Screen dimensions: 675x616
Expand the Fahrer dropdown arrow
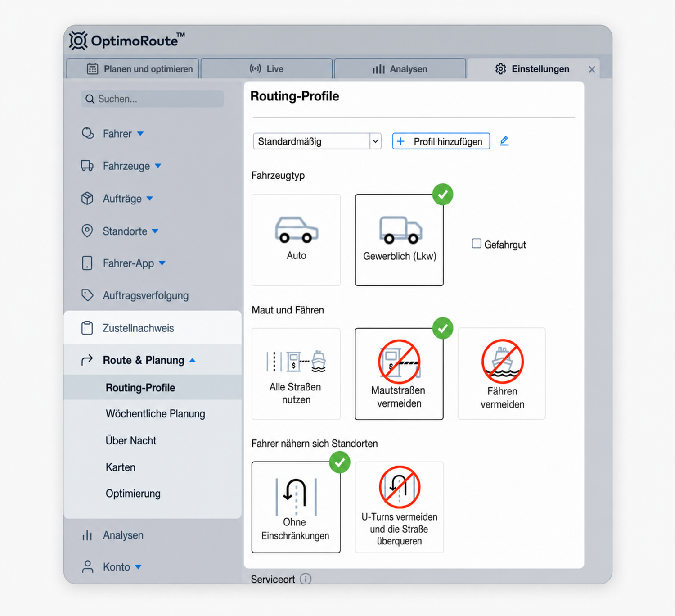click(x=140, y=134)
